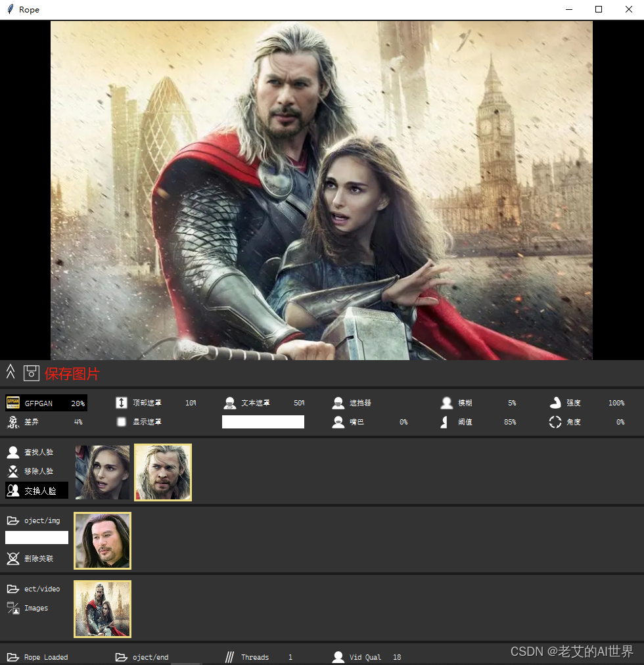The height and width of the screenshot is (665, 644).
Task: Click the input field under oject/img
Action: tap(37, 538)
